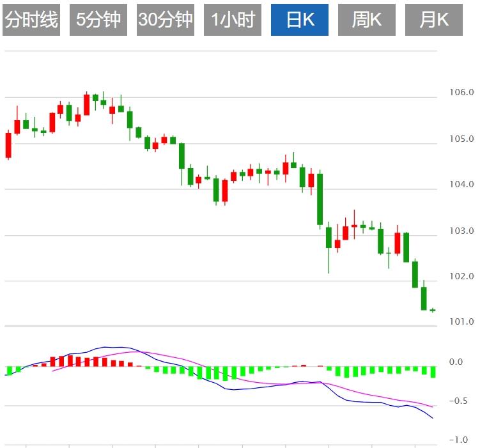Viewport: 480px width, 448px height.
Task: Click the 106.0 price axis label
Action: click(x=461, y=93)
